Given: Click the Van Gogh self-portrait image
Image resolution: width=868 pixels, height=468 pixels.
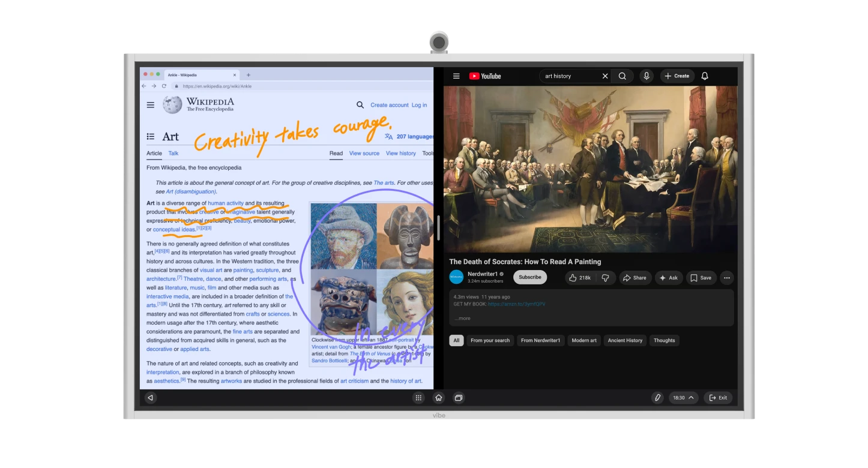Looking at the screenshot, I should click(x=344, y=236).
